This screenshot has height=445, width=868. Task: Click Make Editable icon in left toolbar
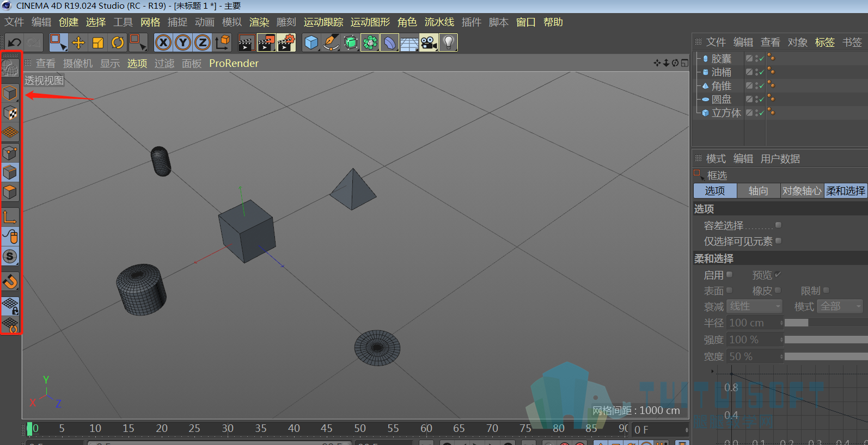point(10,68)
